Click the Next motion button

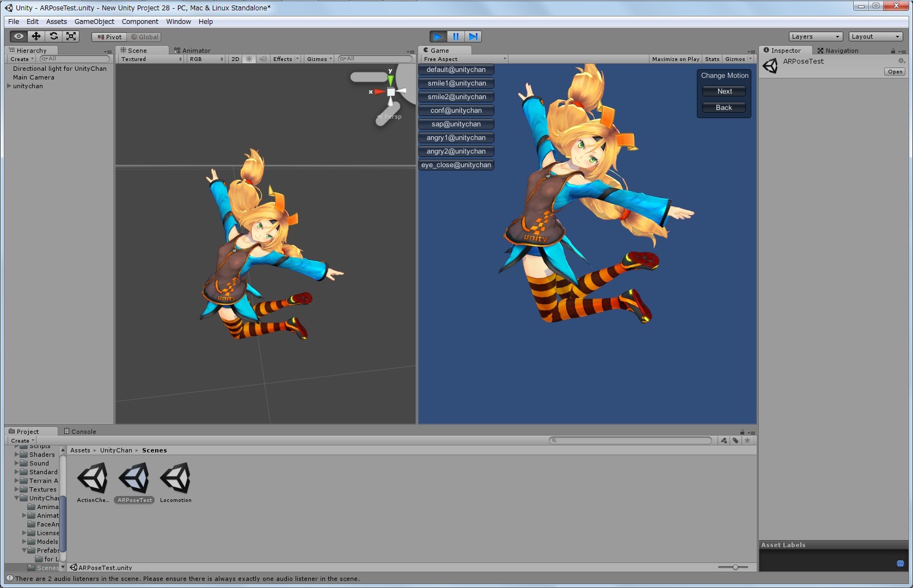coord(724,91)
